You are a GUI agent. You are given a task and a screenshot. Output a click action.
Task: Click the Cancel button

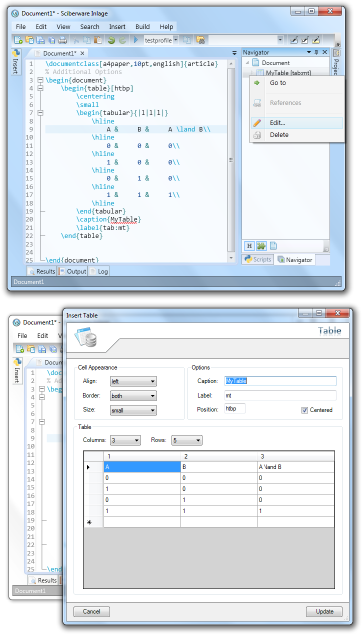91,611
